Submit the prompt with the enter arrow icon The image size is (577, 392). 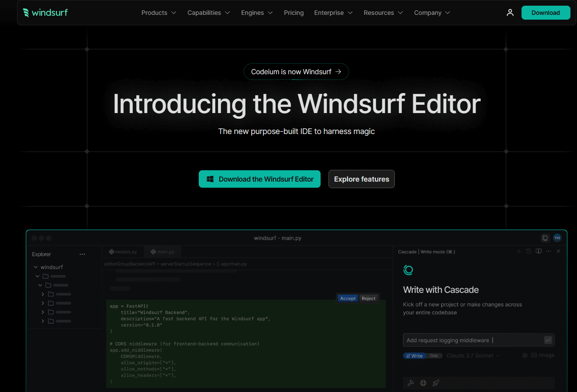click(x=548, y=340)
